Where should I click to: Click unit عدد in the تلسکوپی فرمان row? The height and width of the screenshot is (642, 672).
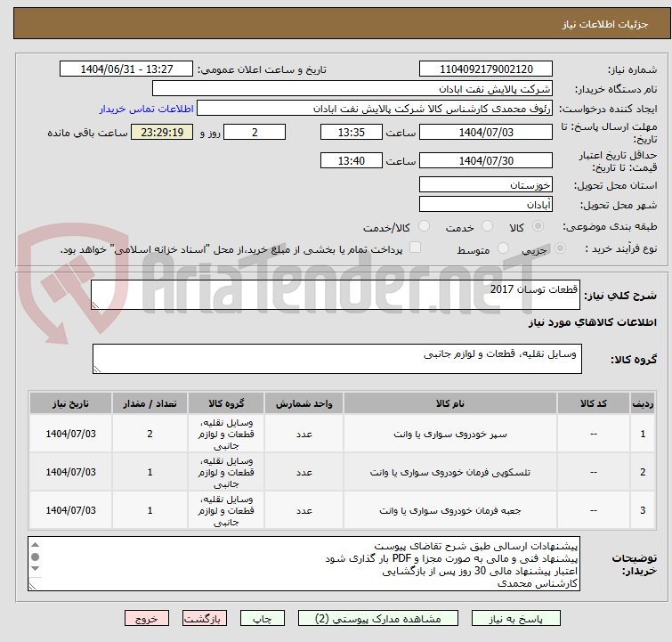click(x=304, y=472)
